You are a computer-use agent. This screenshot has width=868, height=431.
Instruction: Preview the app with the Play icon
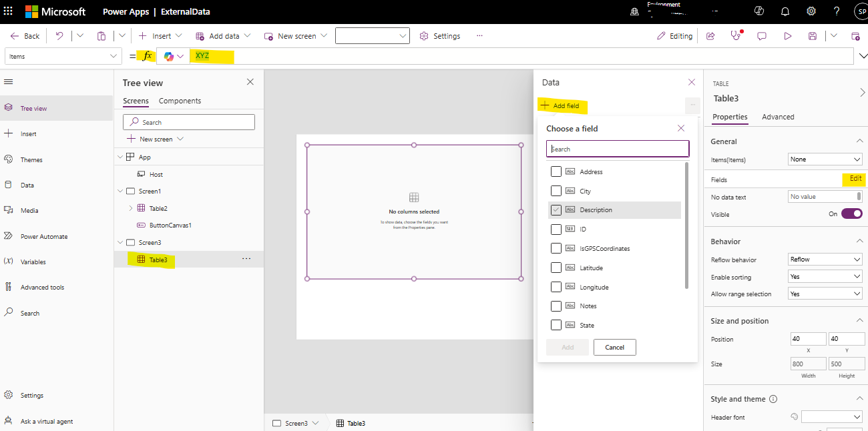[x=788, y=35]
